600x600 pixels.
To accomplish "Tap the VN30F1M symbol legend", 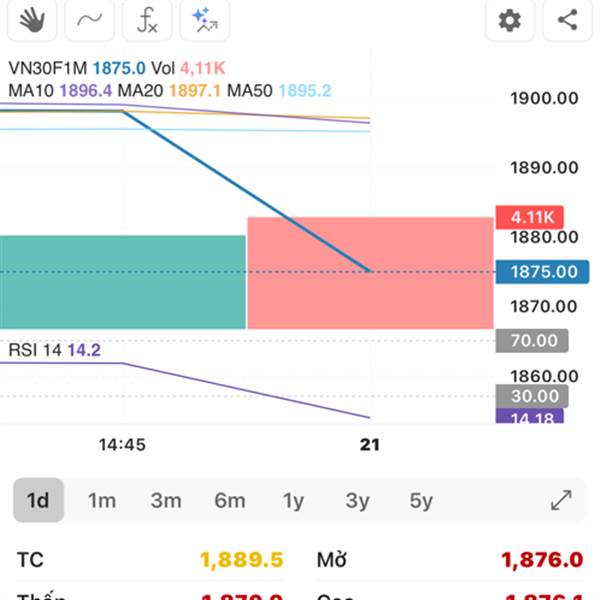I will [49, 69].
